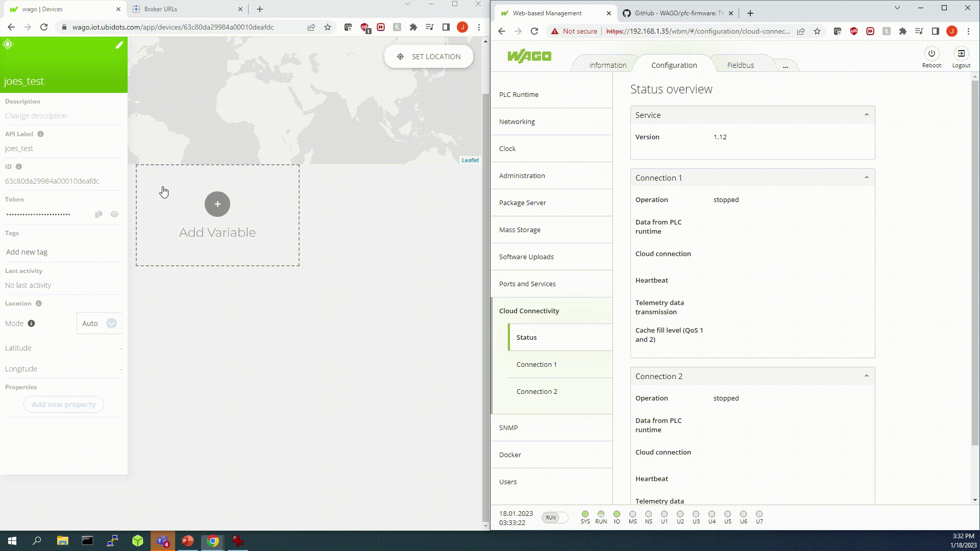Screen dimensions: 980x551
Task: Open Networking in WAGO sidebar
Action: tap(552, 121)
